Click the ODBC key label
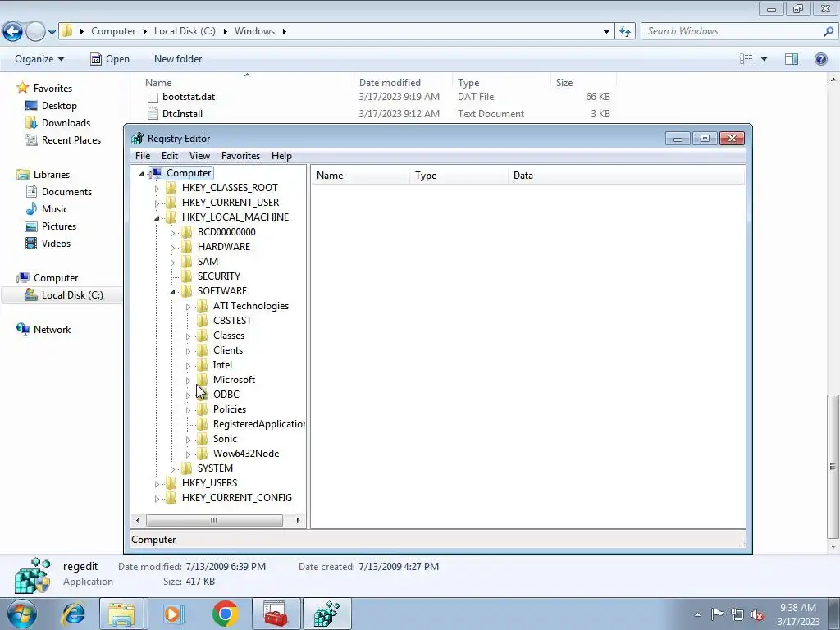Image resolution: width=840 pixels, height=630 pixels. pyautogui.click(x=226, y=395)
